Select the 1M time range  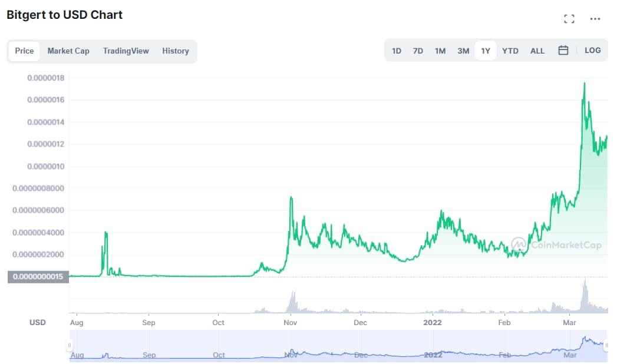pyautogui.click(x=440, y=51)
